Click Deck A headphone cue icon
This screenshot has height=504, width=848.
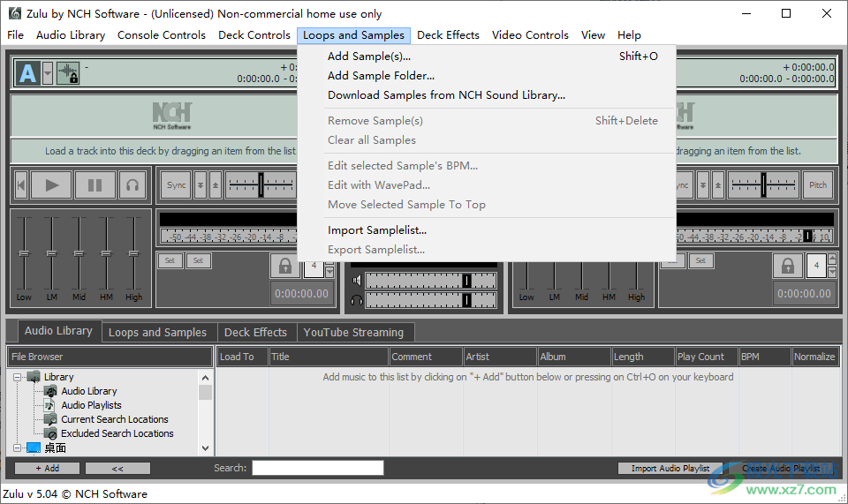[x=132, y=185]
